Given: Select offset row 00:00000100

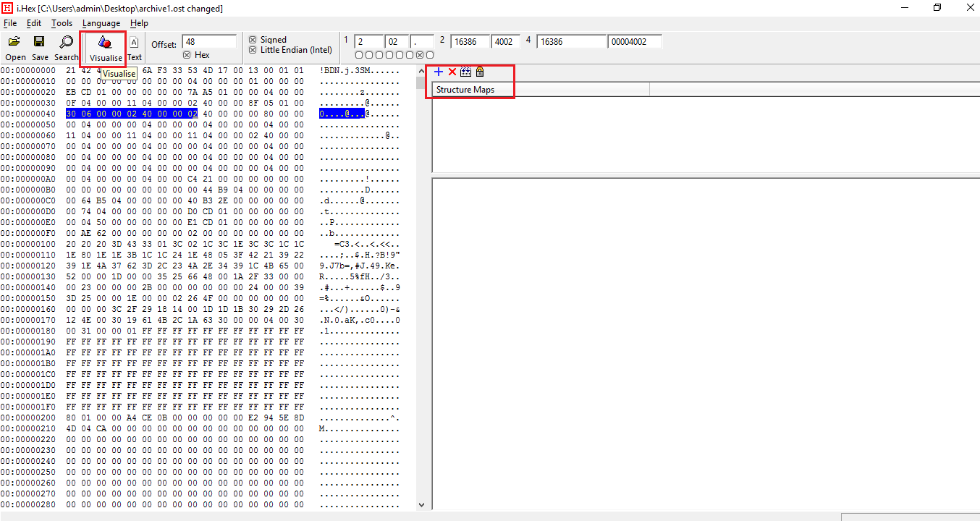Looking at the screenshot, I should tap(28, 244).
